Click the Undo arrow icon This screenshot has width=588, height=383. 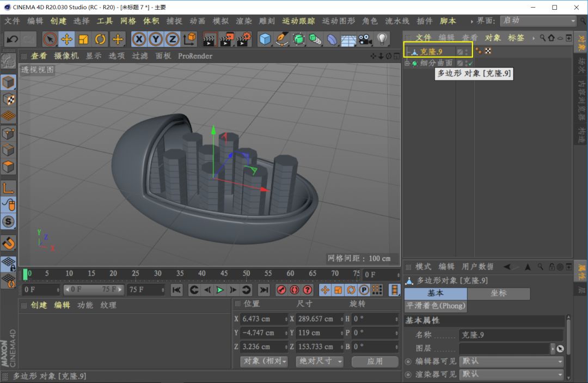pyautogui.click(x=12, y=39)
